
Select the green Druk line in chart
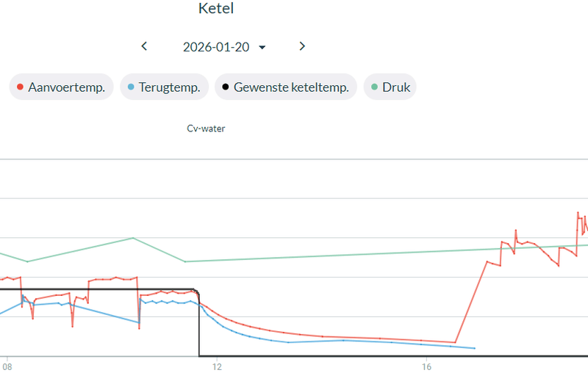click(x=331, y=256)
